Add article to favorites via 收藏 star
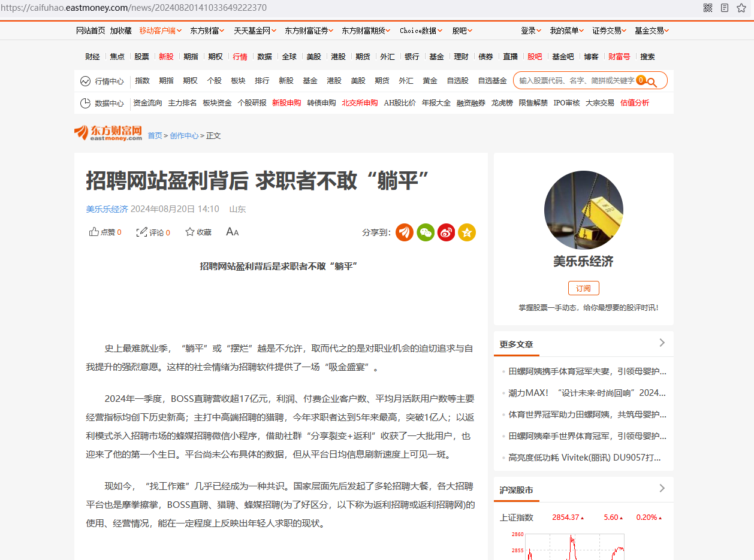 pos(190,232)
